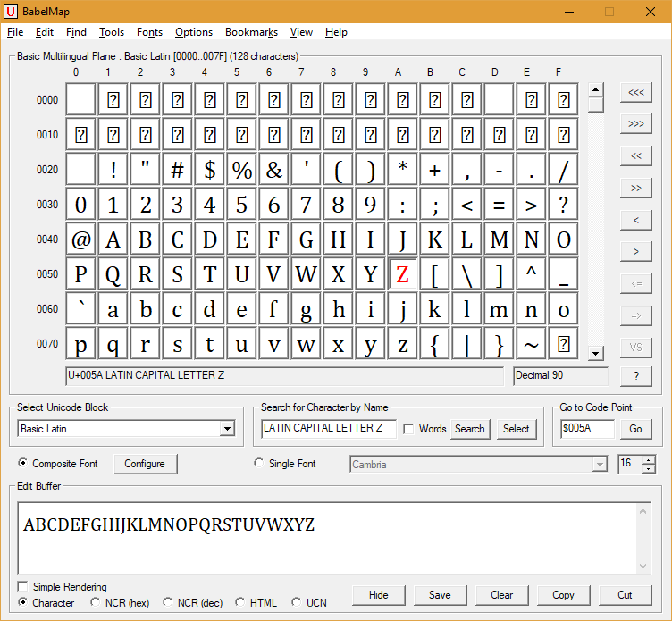Click the VS variation sequences button
Viewport: 672px width, 621px height.
pyautogui.click(x=636, y=348)
